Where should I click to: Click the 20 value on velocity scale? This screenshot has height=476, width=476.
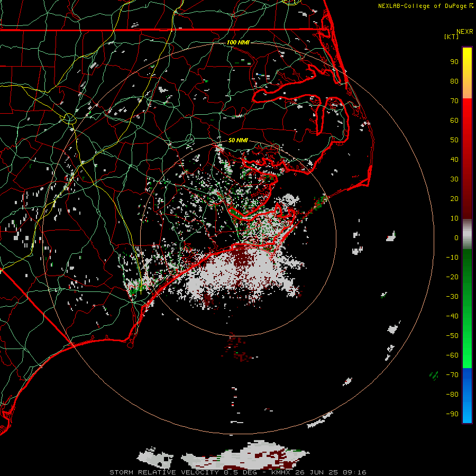[454, 199]
